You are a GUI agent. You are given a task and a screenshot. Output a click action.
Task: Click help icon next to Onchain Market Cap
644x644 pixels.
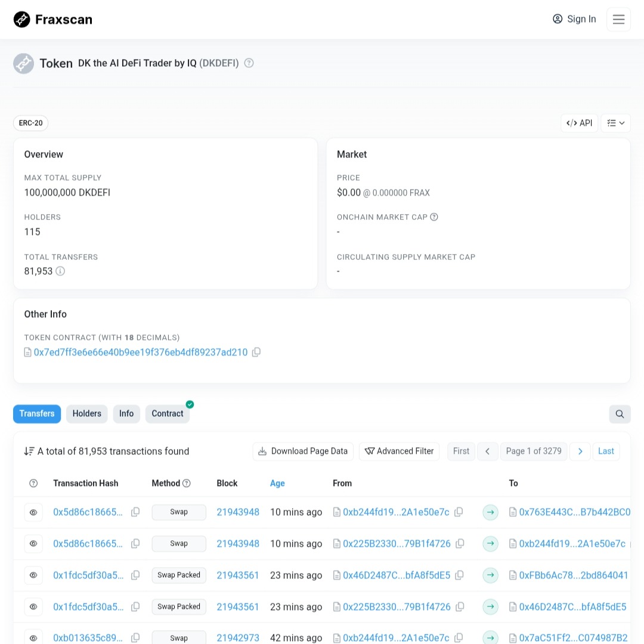pyautogui.click(x=434, y=217)
